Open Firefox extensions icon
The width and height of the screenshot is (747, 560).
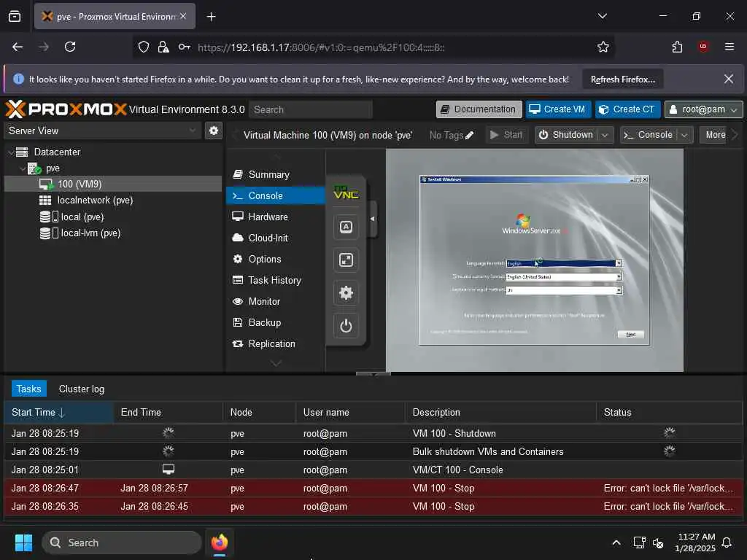click(x=677, y=47)
